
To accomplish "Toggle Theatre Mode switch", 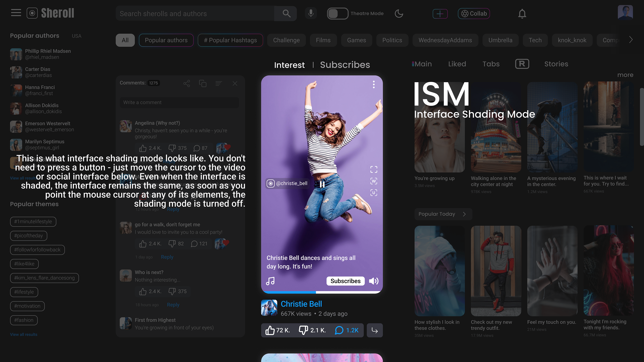I will click(337, 14).
